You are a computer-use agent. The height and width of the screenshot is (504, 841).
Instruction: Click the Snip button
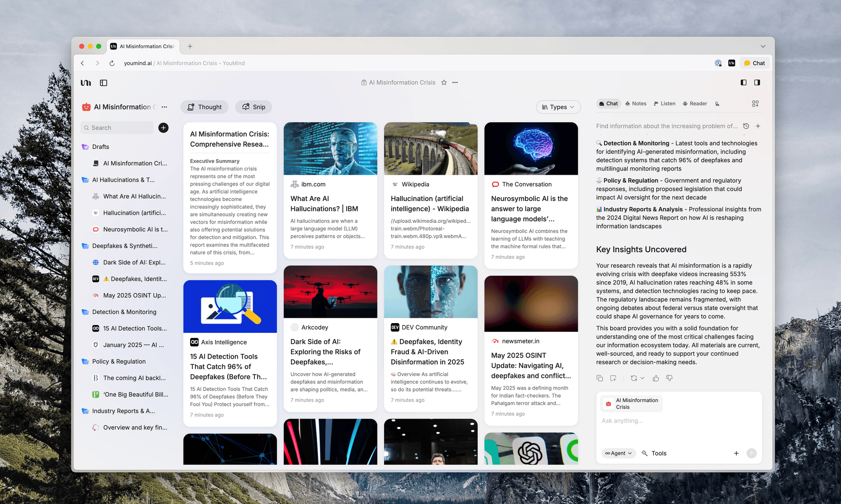253,107
